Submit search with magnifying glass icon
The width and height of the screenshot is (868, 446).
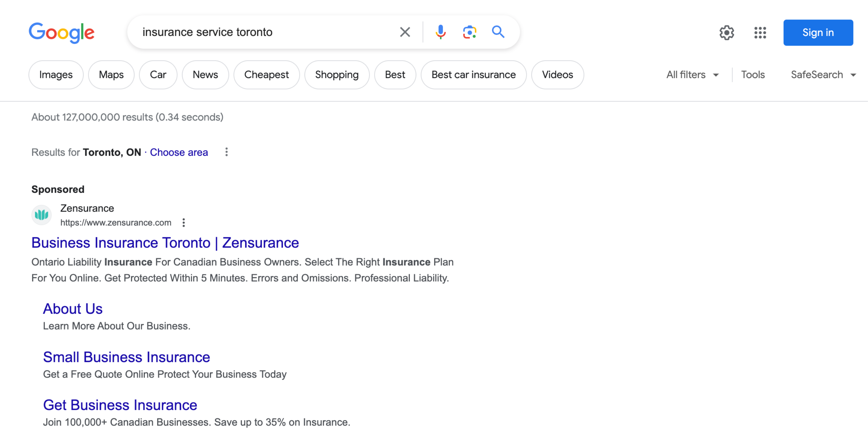(498, 32)
